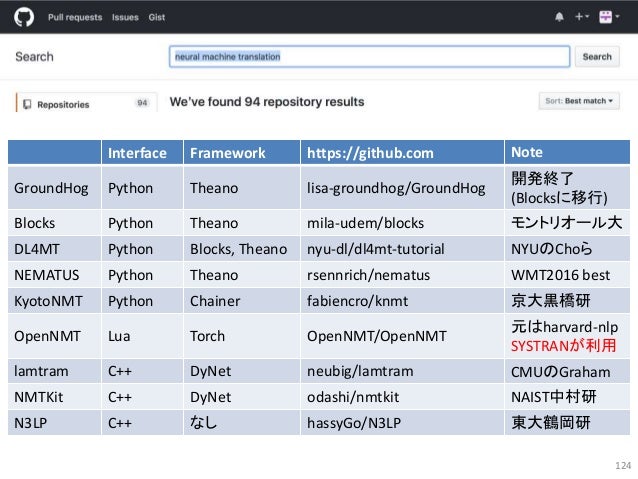Click lisa-groundhog/GroundHog repository path

click(396, 188)
